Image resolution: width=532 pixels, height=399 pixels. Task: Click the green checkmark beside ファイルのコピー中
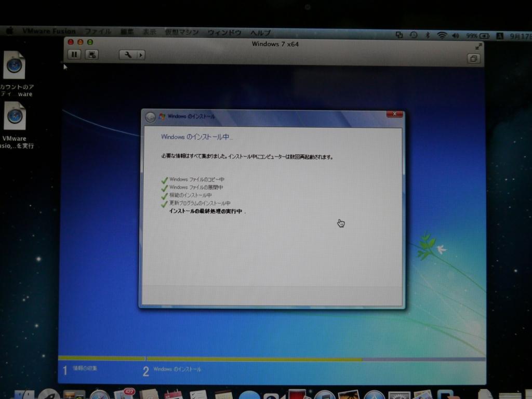tap(165, 180)
